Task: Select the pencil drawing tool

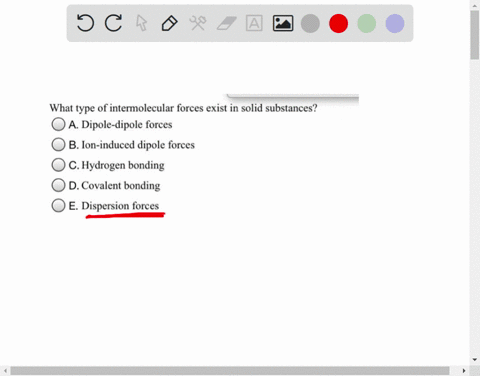Action: click(169, 23)
